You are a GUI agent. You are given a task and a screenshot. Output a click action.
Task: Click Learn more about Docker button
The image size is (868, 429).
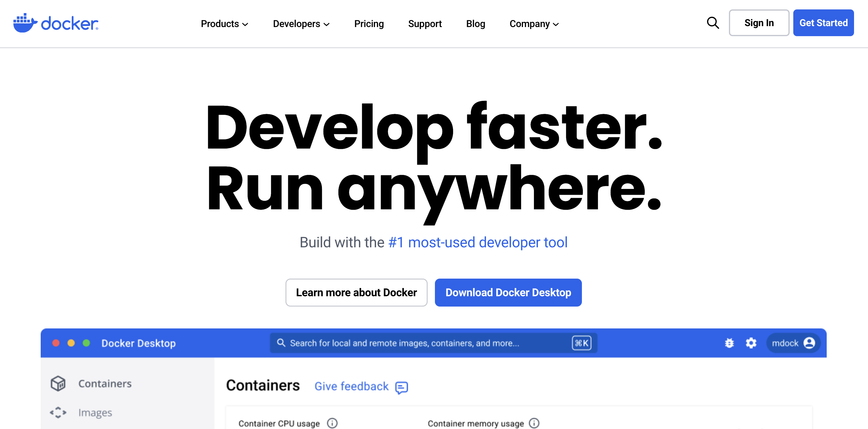356,293
